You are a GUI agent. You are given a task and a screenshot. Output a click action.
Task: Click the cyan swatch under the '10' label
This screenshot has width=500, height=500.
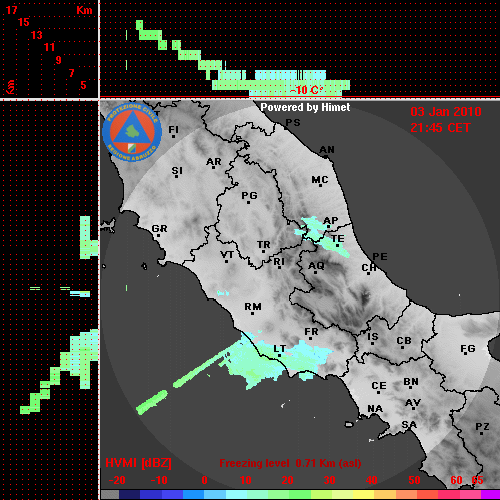(236, 495)
